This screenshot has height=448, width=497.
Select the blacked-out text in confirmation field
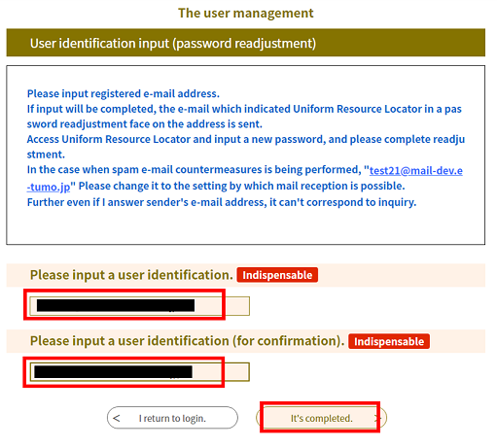coord(113,372)
